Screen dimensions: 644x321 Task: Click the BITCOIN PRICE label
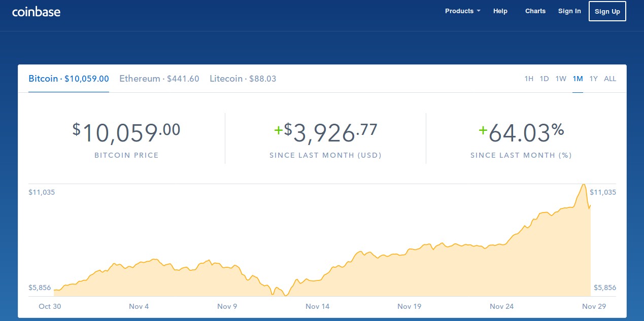[126, 155]
